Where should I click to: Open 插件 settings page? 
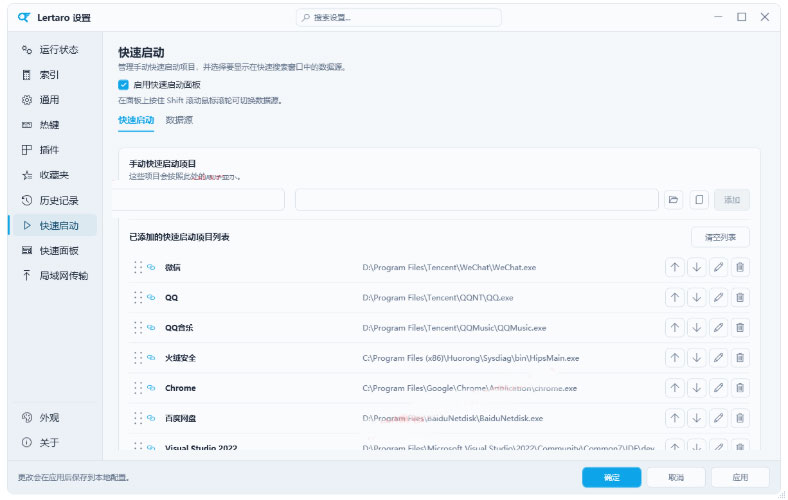(x=53, y=150)
